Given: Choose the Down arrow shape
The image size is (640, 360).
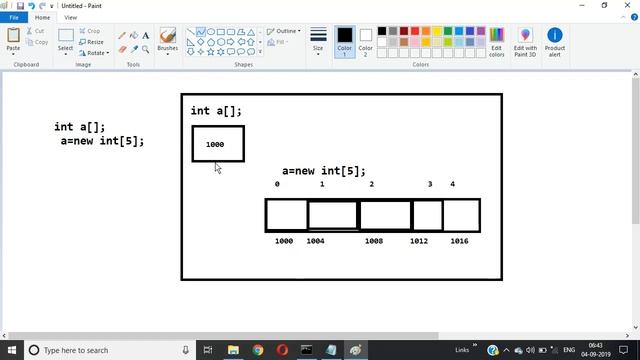Looking at the screenshot, I should (x=191, y=52).
